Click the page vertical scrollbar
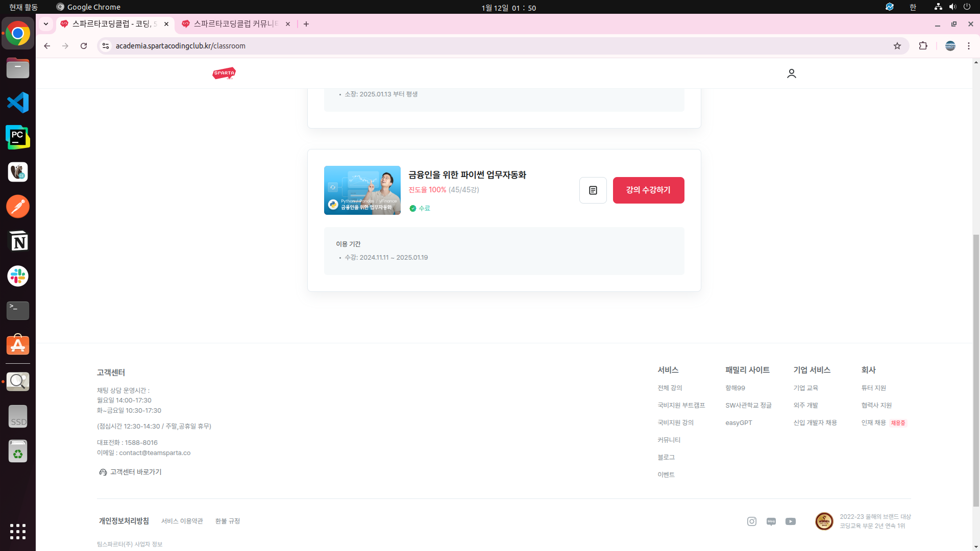The image size is (980, 551). point(976,370)
